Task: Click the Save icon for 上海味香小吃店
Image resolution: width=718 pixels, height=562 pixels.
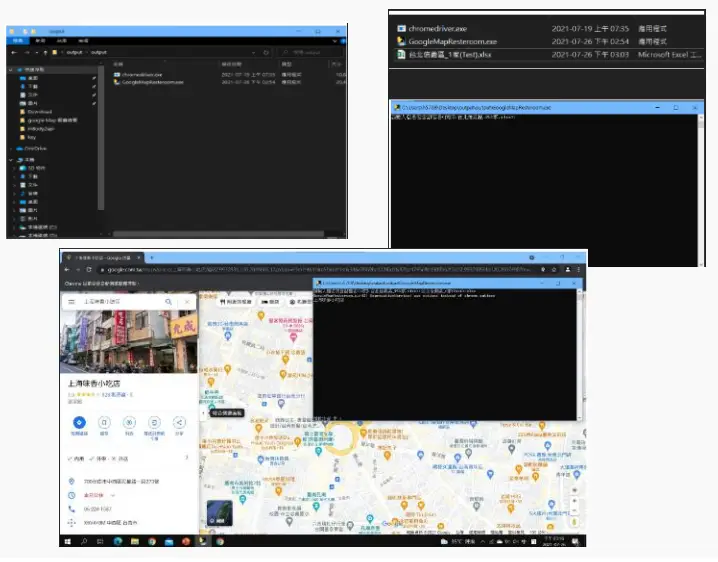Action: coord(105,423)
